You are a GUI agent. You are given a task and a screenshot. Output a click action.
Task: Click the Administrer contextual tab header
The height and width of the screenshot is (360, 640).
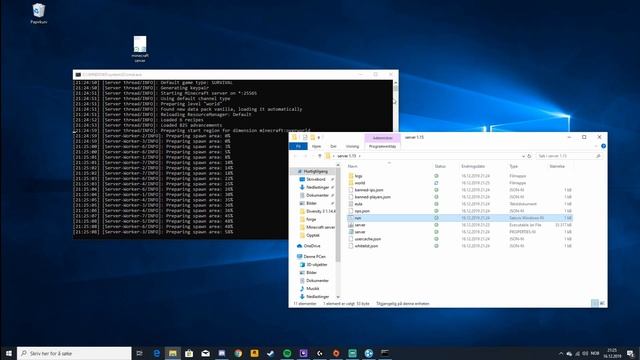click(x=382, y=138)
